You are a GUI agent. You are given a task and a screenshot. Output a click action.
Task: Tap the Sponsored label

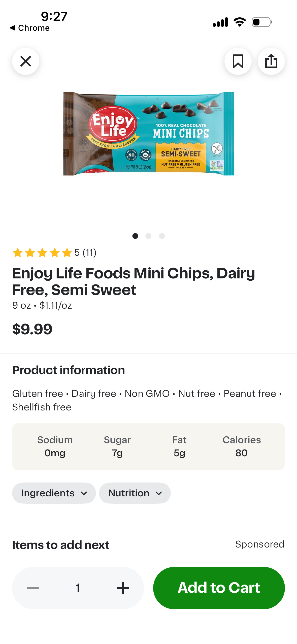[260, 544]
